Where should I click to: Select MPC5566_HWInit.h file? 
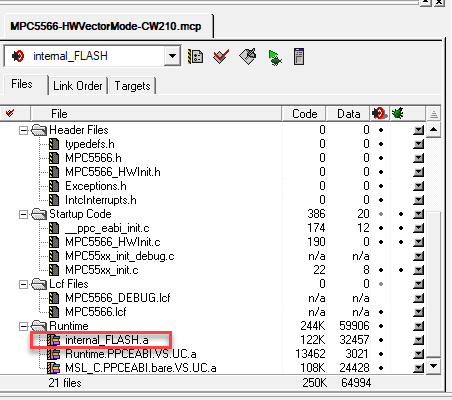tap(113, 172)
